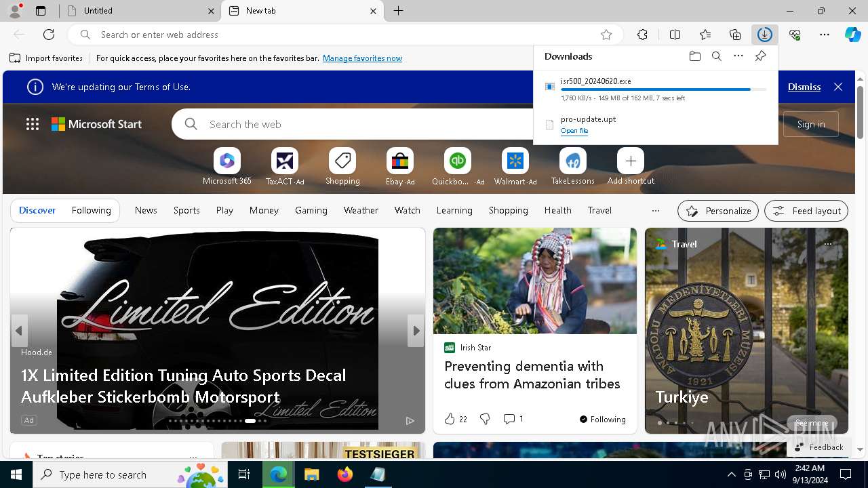The height and width of the screenshot is (488, 868).
Task: Open the TakeLessons shortcut tile
Action: pyautogui.click(x=573, y=167)
